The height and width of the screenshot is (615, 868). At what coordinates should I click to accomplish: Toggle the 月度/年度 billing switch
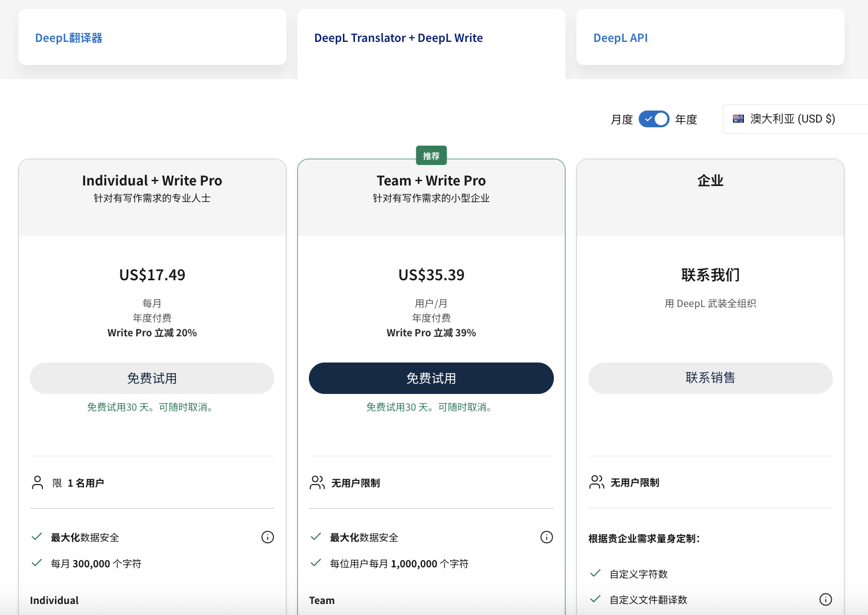(x=654, y=119)
